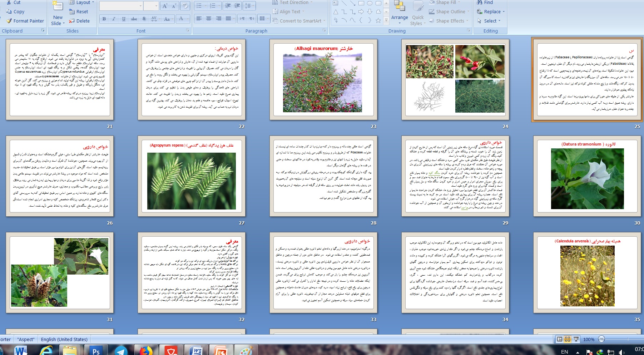Choose the Right Arrow block shape
This screenshot has height=355, width=644.
tap(361, 12)
